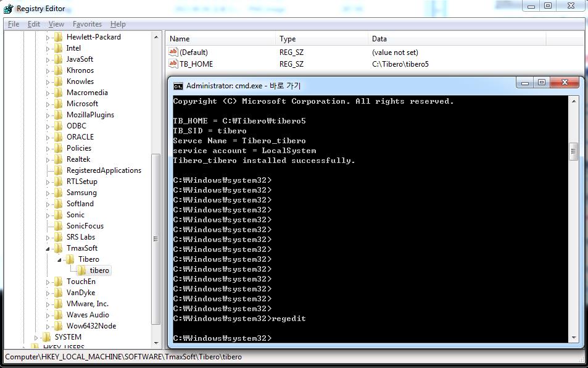The height and width of the screenshot is (368, 588).
Task: Expand the Hewlett-Packard key
Action: click(48, 37)
